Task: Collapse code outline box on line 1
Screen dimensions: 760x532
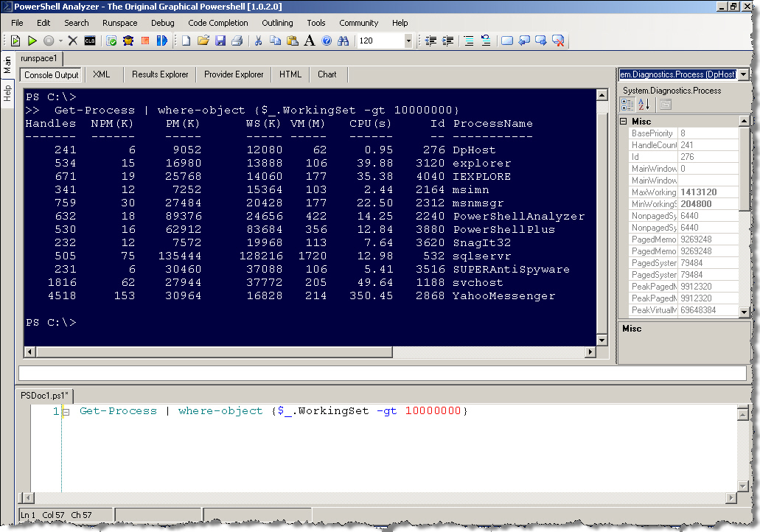Action: point(66,412)
